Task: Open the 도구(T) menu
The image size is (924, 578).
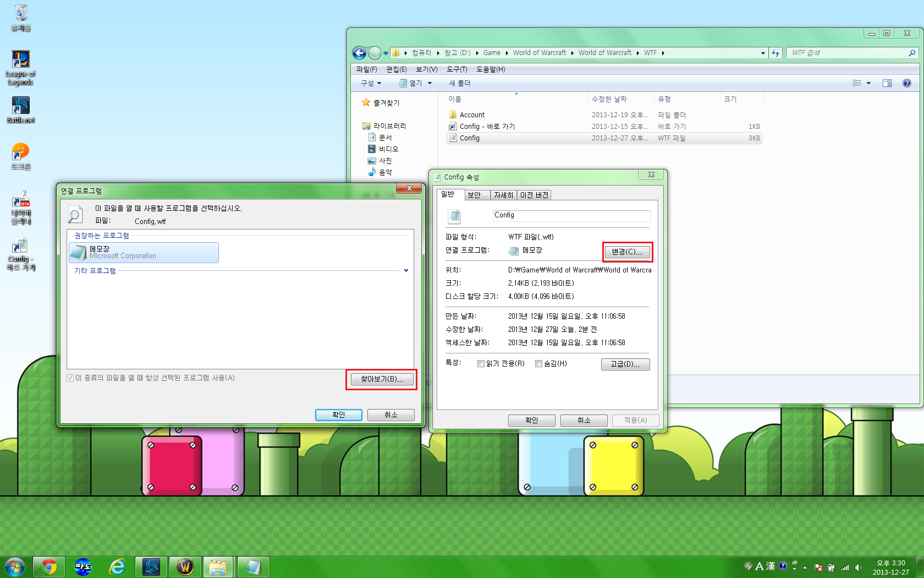Action: [457, 69]
